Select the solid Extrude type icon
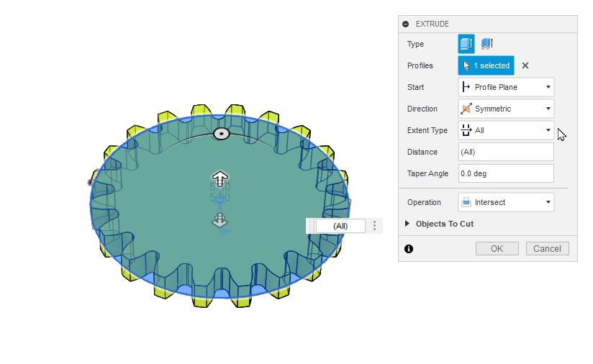Image resolution: width=593 pixels, height=364 pixels. [x=466, y=44]
